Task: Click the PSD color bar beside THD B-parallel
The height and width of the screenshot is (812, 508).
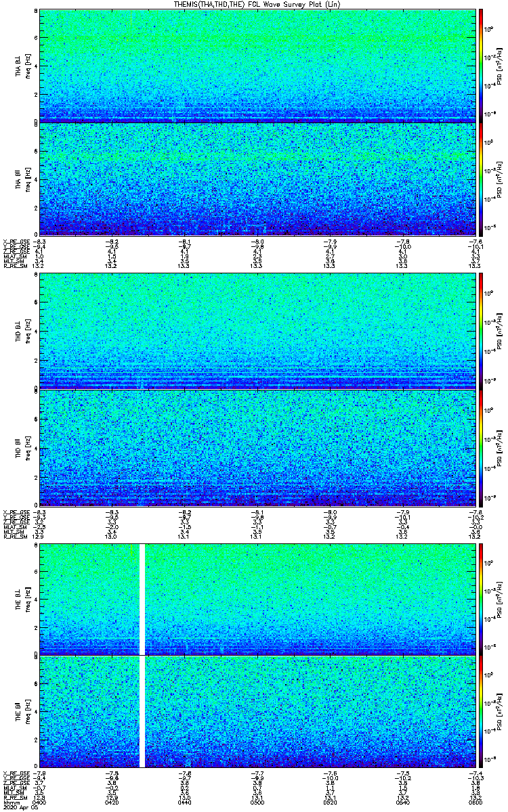Action: 481,447
